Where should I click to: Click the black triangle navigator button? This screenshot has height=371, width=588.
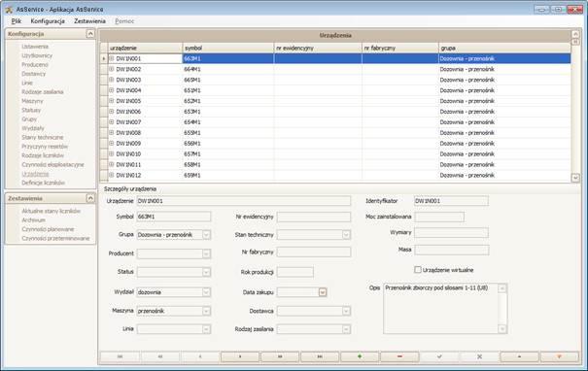[x=519, y=356]
